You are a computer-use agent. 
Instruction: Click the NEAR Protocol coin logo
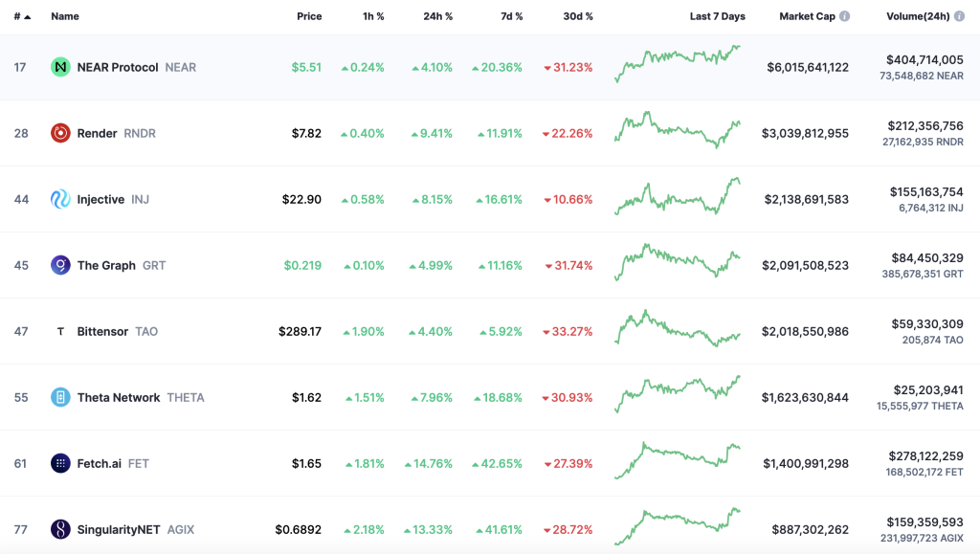(60, 67)
